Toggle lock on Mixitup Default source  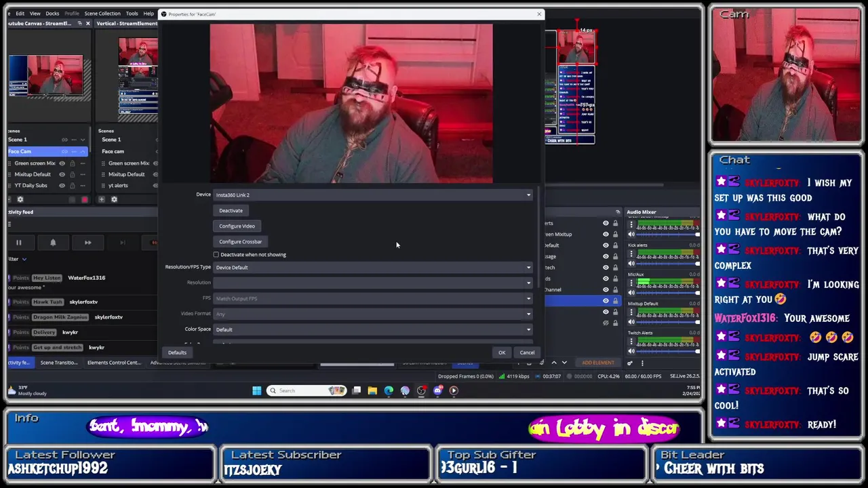(72, 174)
